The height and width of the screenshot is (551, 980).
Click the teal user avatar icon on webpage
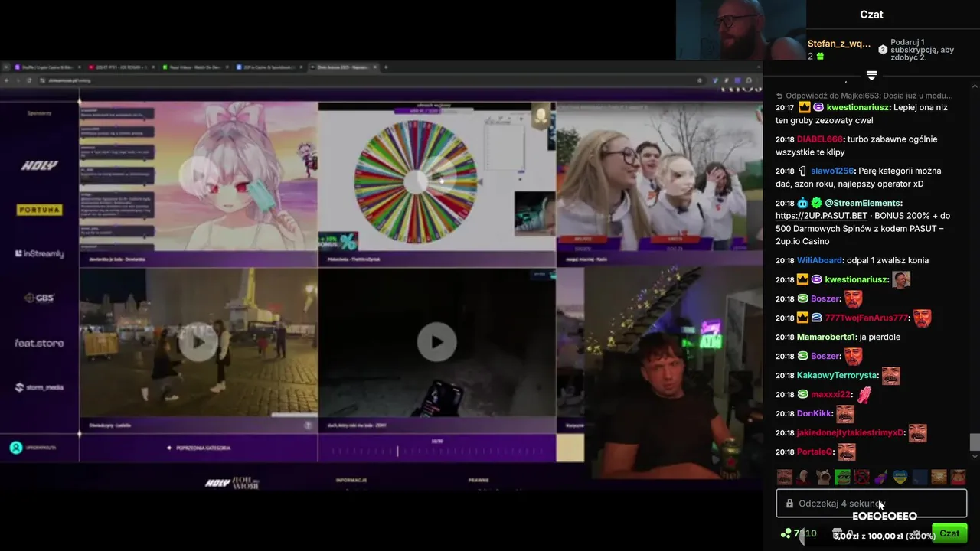(16, 448)
